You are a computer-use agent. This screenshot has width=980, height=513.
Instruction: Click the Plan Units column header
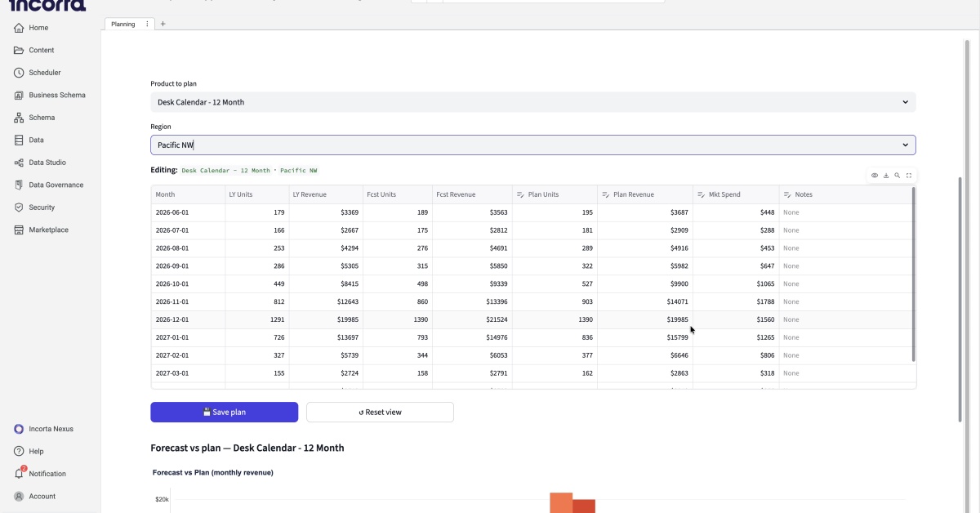point(555,194)
